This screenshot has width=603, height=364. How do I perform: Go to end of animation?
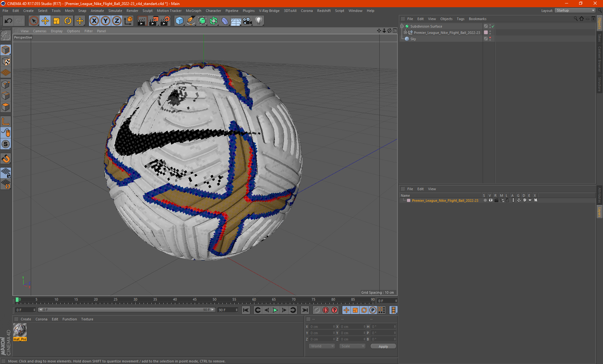pos(305,310)
